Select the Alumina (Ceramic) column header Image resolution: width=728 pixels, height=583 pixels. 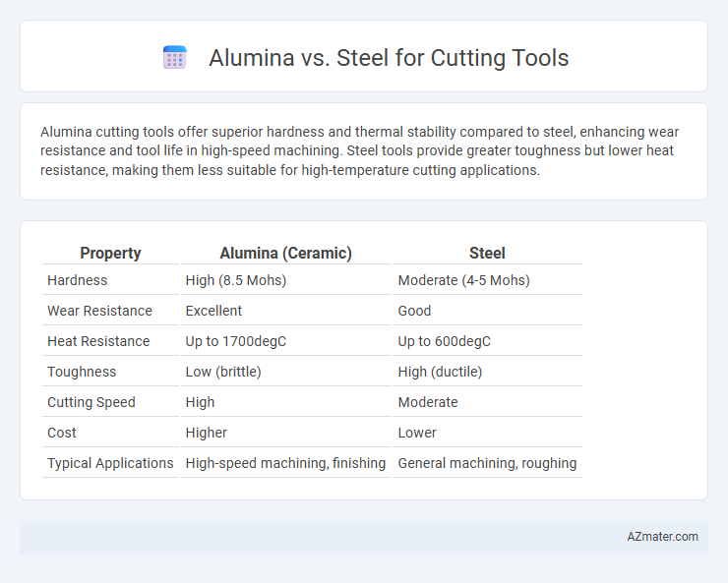[x=285, y=253]
